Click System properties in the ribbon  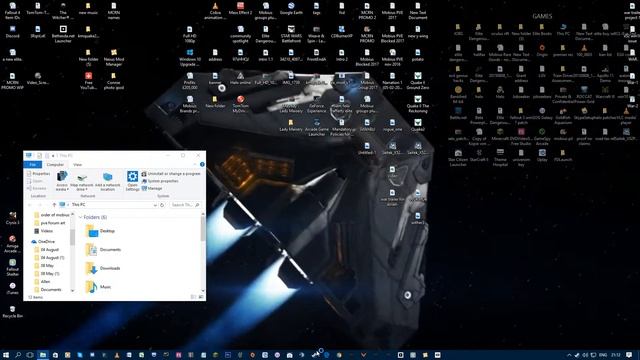pos(160,181)
